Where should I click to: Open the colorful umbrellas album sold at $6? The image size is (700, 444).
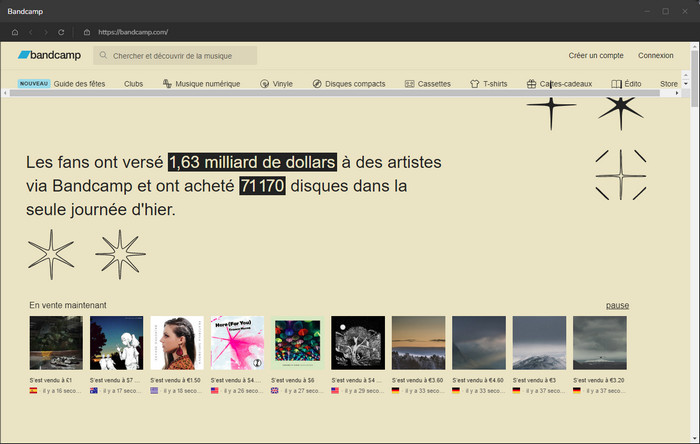pyautogui.click(x=298, y=343)
